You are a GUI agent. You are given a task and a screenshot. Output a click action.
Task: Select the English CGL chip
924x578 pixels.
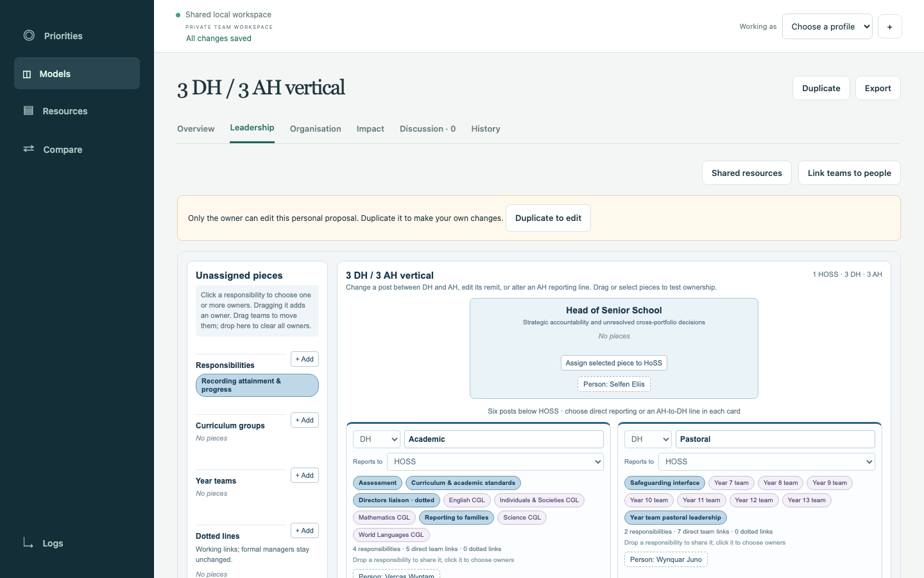[466, 500]
